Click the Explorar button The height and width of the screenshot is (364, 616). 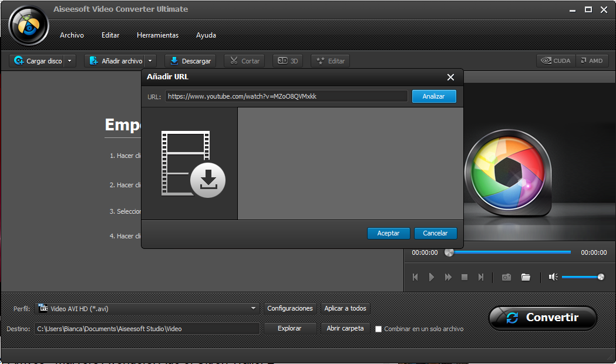click(x=290, y=328)
